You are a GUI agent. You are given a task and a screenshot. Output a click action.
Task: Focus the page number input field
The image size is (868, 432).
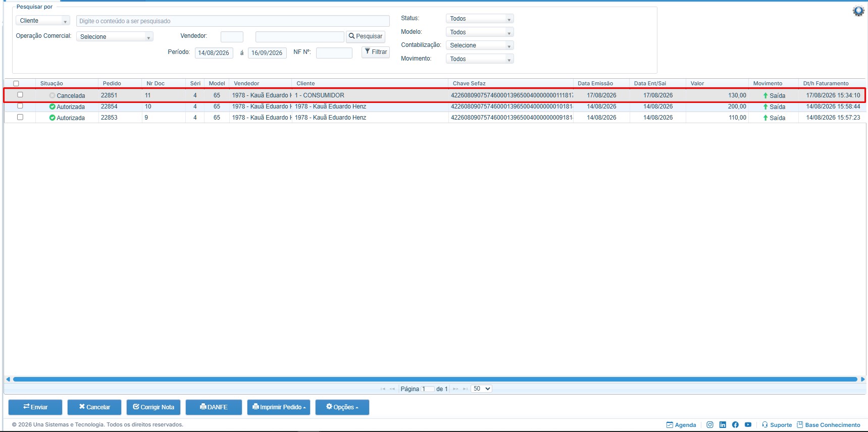pyautogui.click(x=428, y=389)
